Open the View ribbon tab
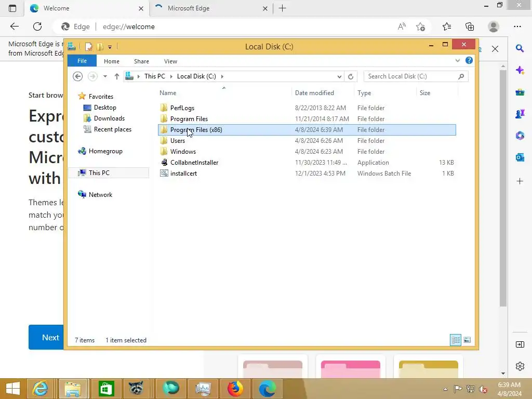 coord(170,61)
